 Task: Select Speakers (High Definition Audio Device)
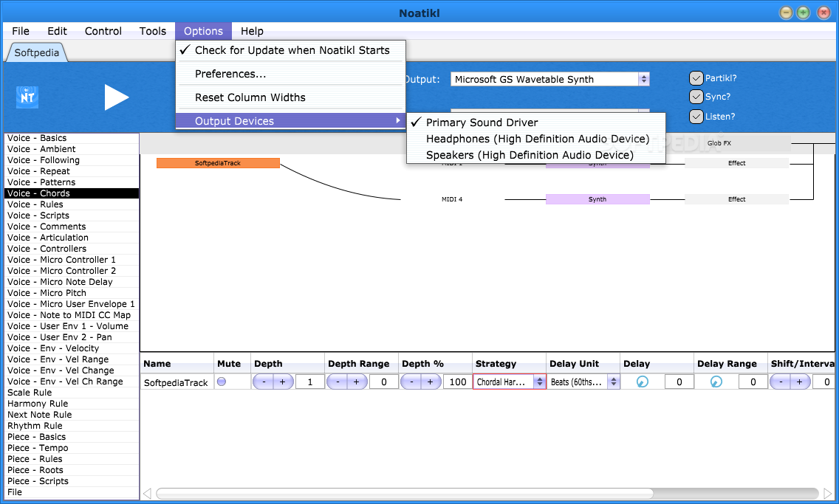tap(536, 155)
